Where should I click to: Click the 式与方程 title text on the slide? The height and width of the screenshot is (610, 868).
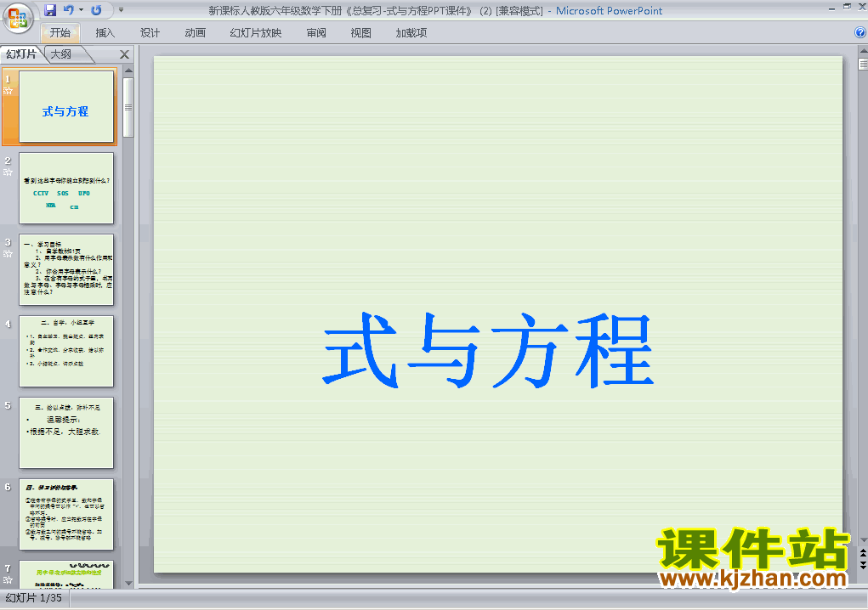tap(488, 350)
